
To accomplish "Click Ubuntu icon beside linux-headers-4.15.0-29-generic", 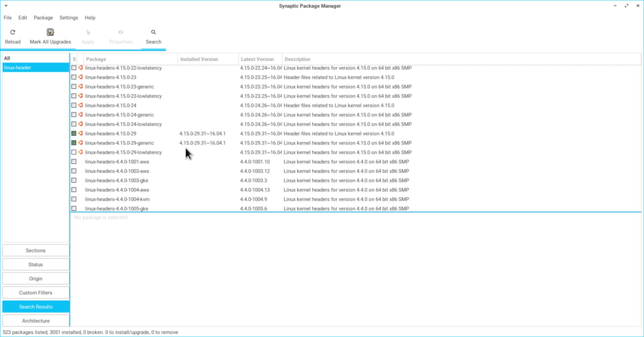I will (x=80, y=143).
